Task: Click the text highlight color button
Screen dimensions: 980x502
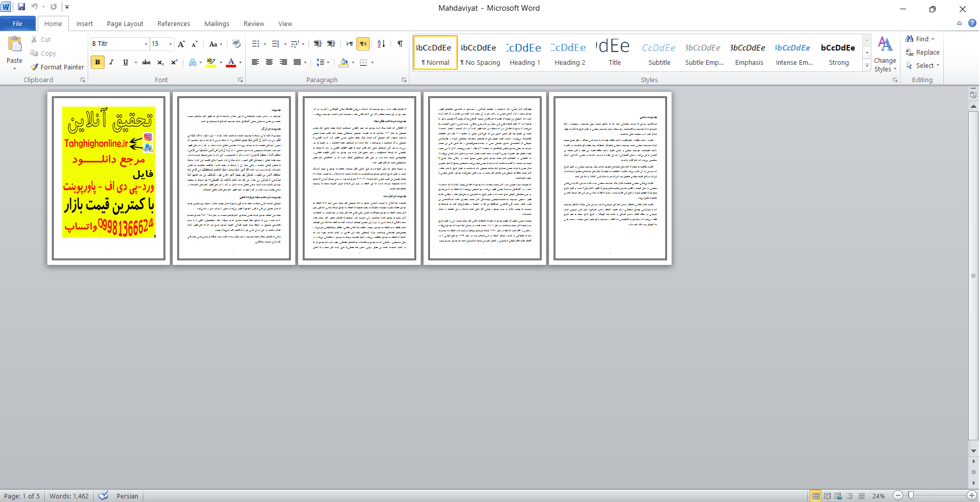Action: click(211, 62)
